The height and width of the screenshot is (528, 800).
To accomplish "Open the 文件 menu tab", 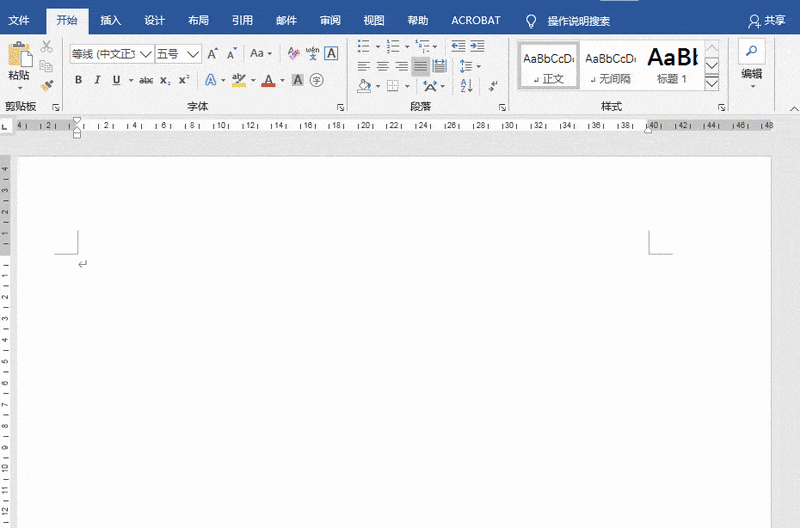I will coord(19,20).
